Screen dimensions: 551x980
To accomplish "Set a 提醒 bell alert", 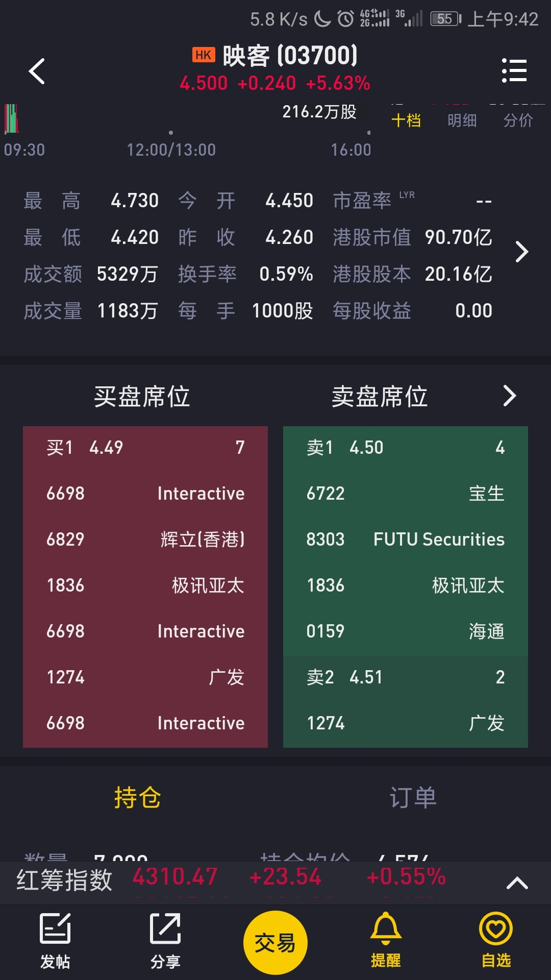I will click(x=386, y=940).
